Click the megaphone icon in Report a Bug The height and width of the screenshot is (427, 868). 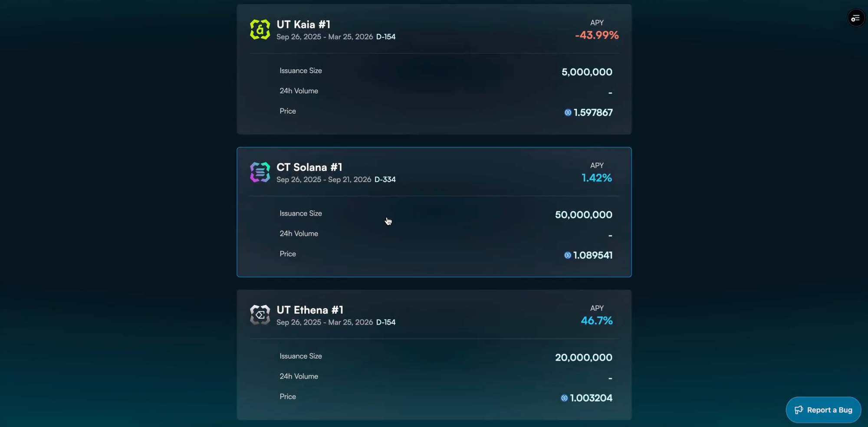[799, 410]
